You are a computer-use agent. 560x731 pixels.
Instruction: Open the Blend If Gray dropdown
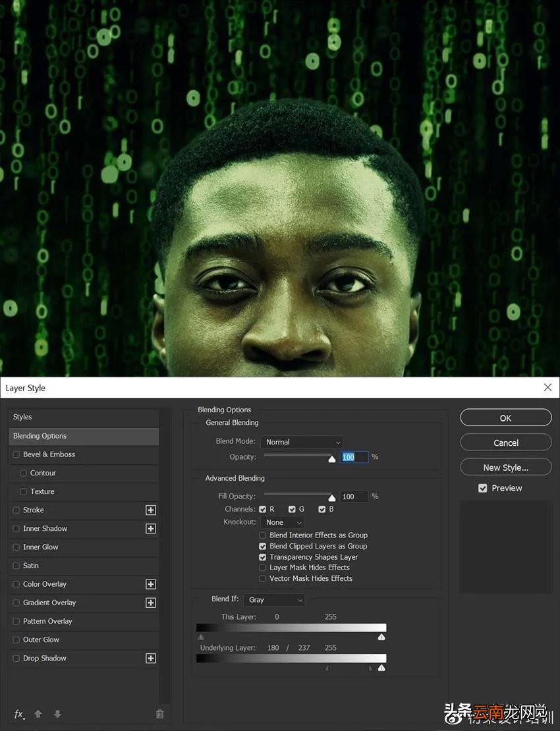pos(275,600)
